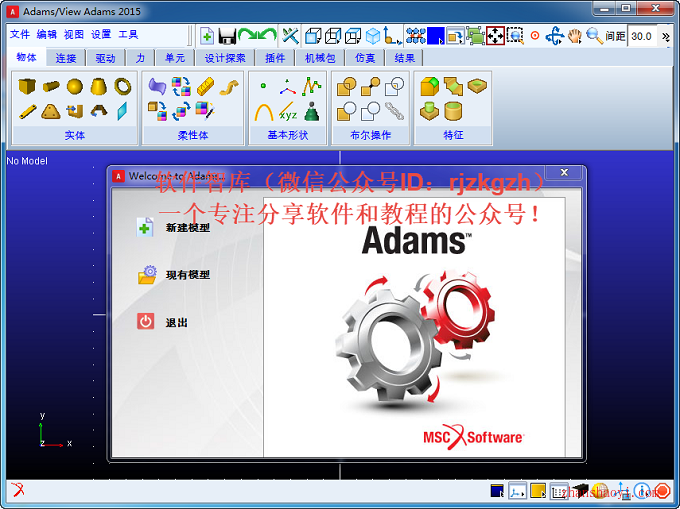Toggle the status bar grid table icon
The height and width of the screenshot is (509, 680).
[559, 491]
